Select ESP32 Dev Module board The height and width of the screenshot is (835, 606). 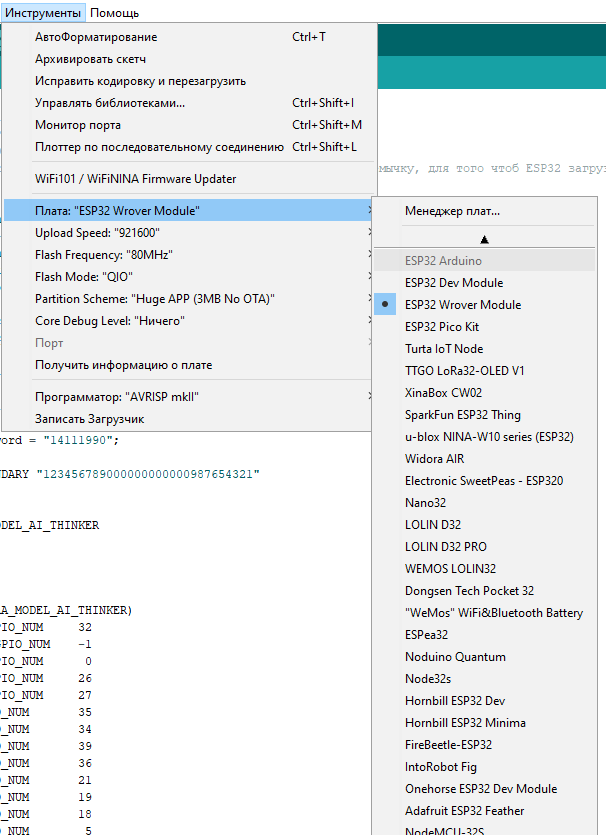[485, 283]
